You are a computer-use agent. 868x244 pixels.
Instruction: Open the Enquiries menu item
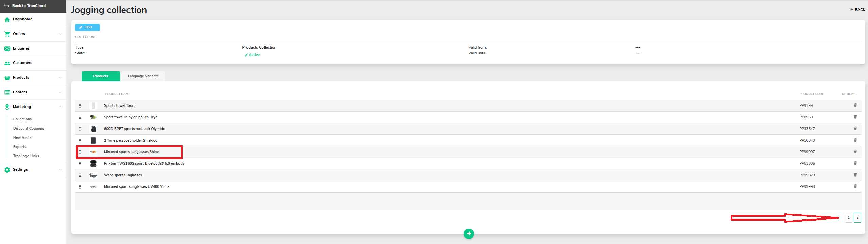(x=21, y=49)
